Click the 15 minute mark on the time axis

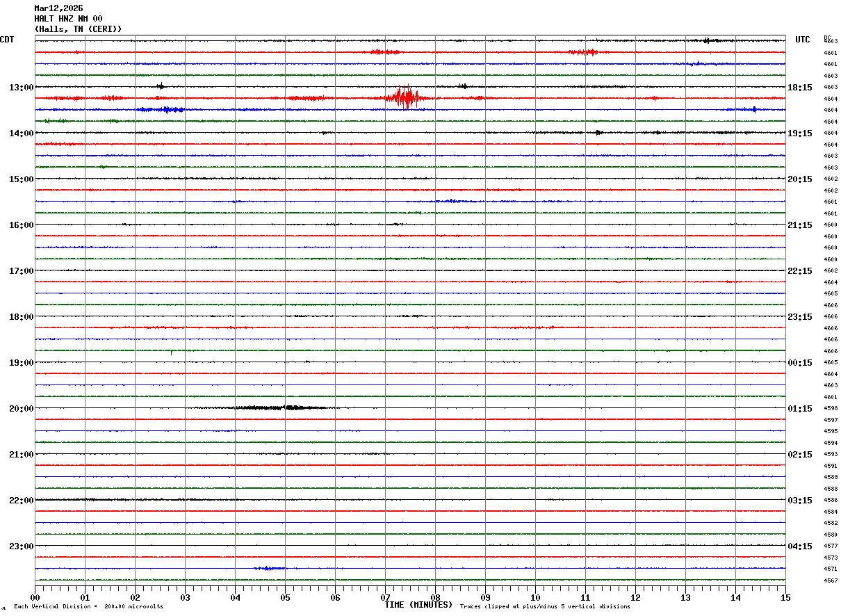pyautogui.click(x=785, y=597)
